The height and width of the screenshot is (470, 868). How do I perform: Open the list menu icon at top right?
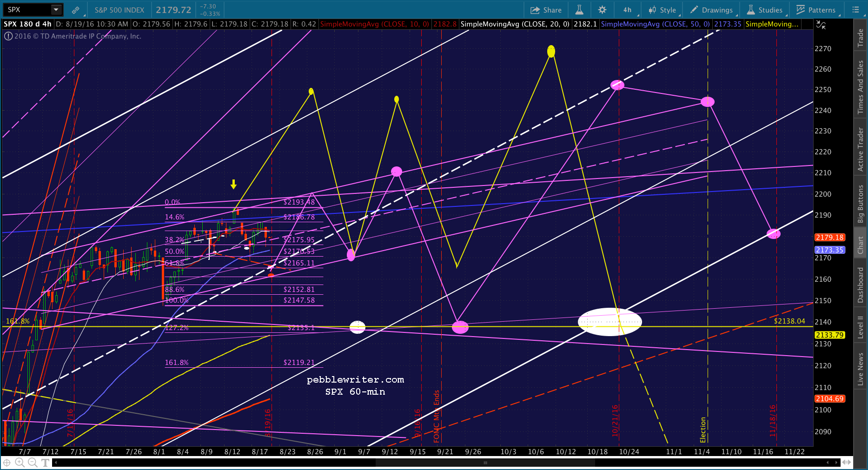(x=855, y=10)
